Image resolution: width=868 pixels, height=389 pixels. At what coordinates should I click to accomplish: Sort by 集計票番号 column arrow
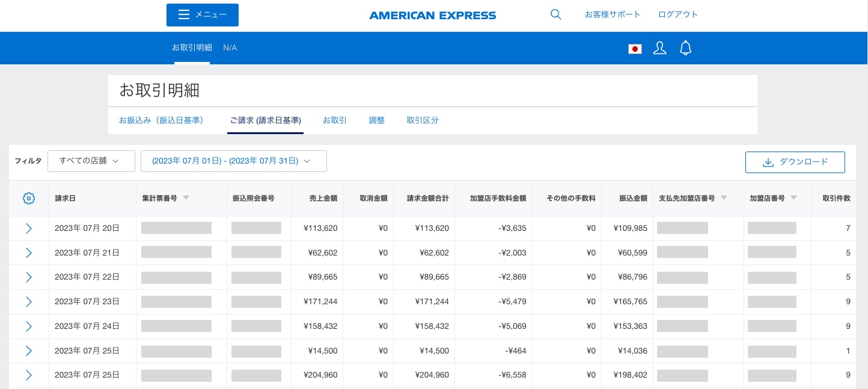(x=186, y=198)
